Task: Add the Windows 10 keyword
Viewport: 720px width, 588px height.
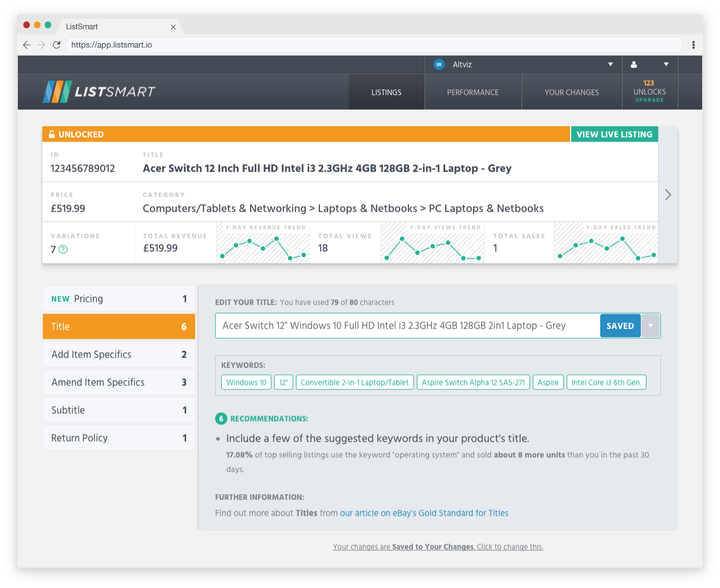Action: point(246,383)
